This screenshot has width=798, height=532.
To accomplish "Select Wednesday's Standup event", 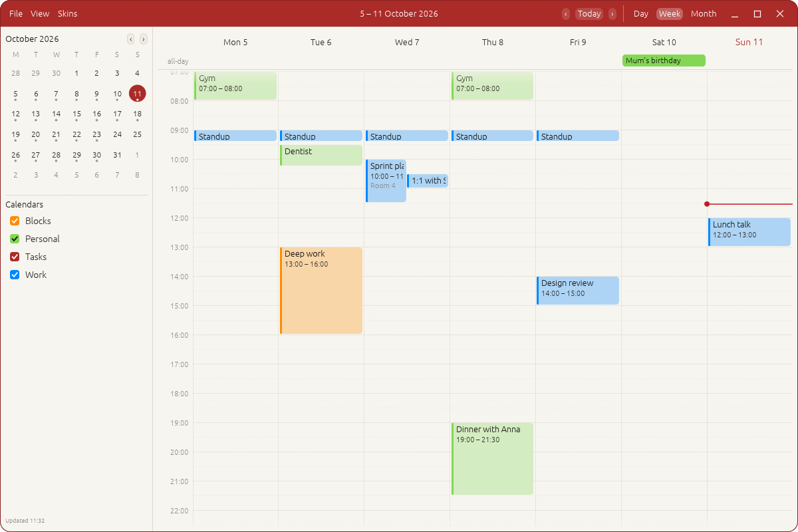I will point(407,136).
